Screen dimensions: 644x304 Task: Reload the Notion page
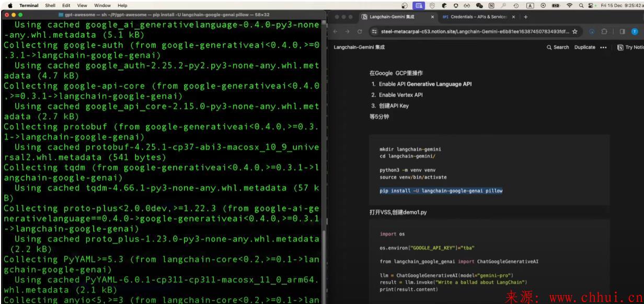[359, 31]
